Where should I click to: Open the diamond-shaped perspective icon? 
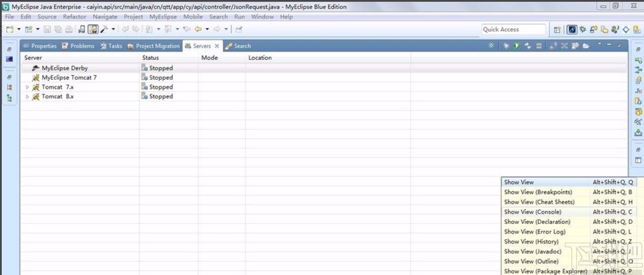[x=626, y=29]
